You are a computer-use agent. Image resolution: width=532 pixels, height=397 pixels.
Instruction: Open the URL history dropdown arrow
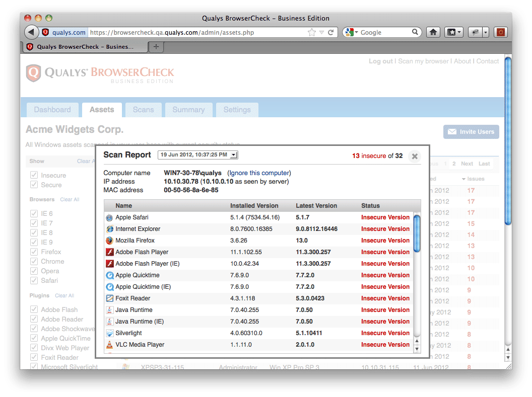321,33
